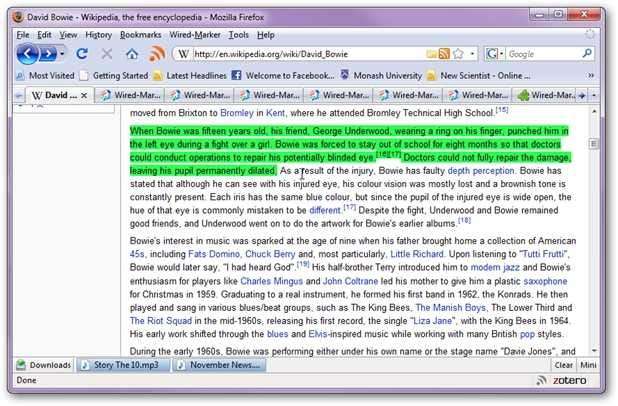Click the Clear button in downloads bar
The width and height of the screenshot is (618, 406).
click(x=563, y=365)
